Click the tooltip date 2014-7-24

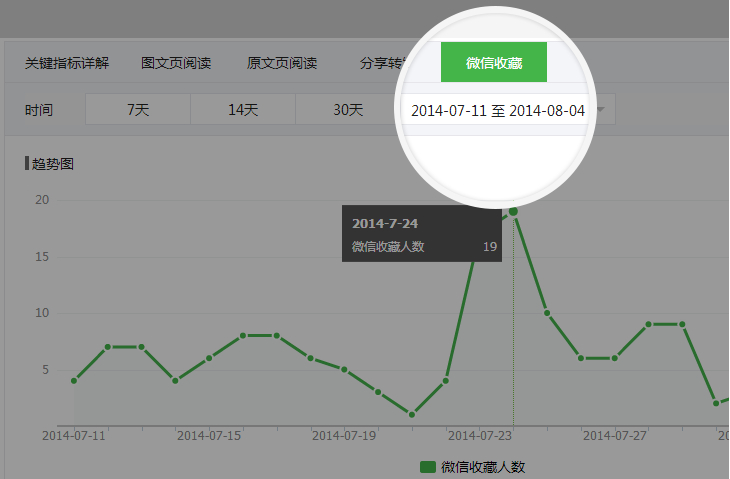(385, 223)
